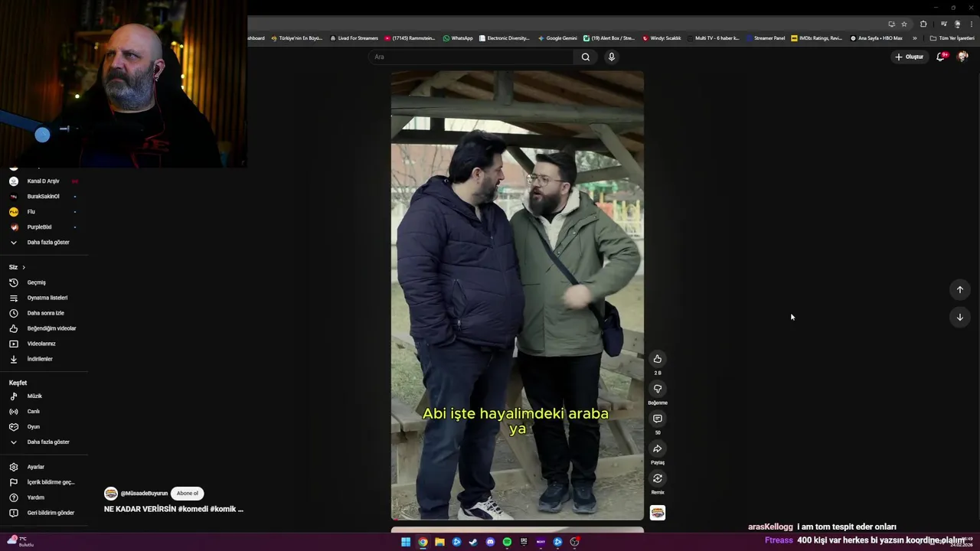Open the Flu channel subscription
This screenshot has width=980, height=551.
point(44,212)
